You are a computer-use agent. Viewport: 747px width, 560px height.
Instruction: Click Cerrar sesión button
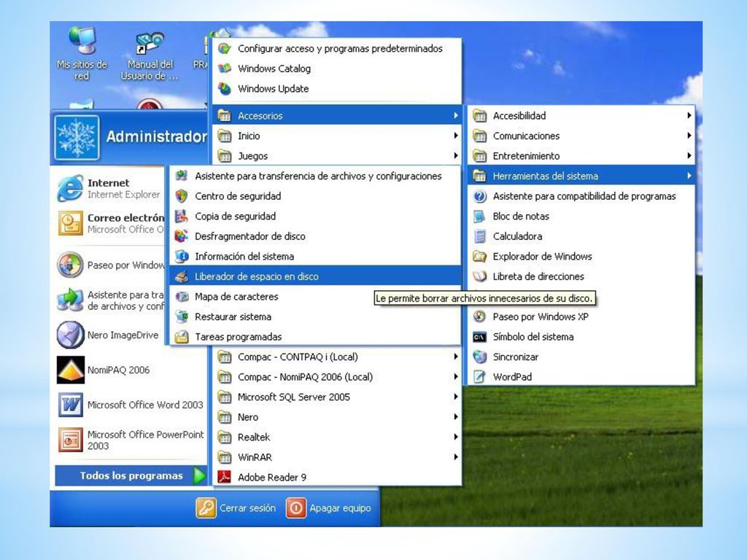236,508
